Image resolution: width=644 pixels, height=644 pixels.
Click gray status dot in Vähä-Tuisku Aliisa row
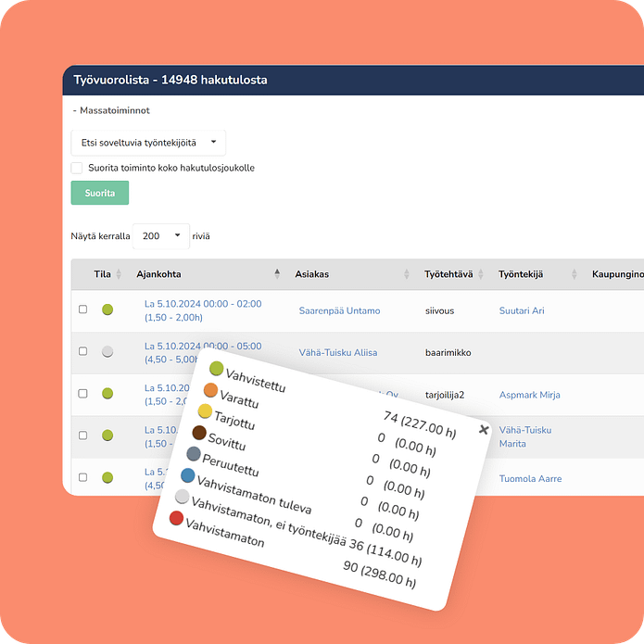(107, 352)
